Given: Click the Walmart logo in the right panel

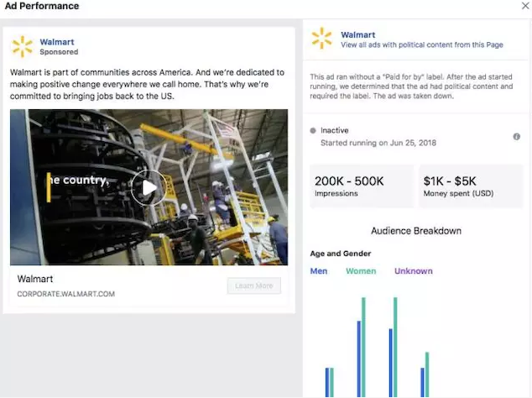Looking at the screenshot, I should coord(321,39).
